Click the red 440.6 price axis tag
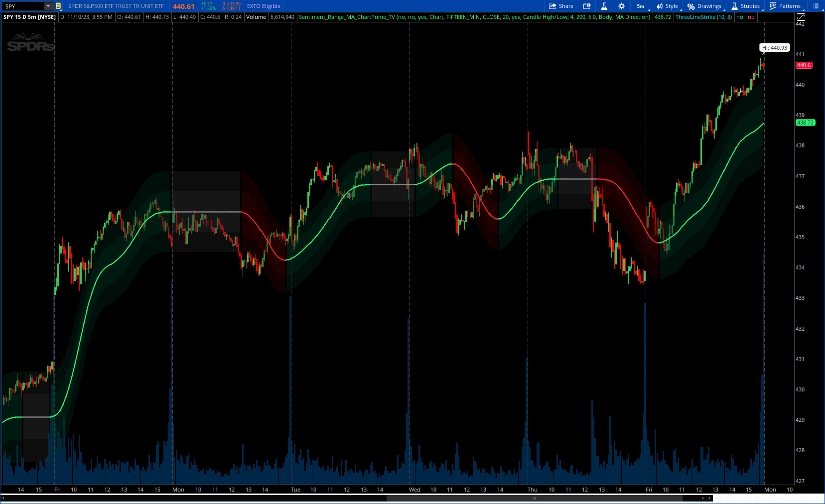This screenshot has height=504, width=825. click(x=804, y=65)
